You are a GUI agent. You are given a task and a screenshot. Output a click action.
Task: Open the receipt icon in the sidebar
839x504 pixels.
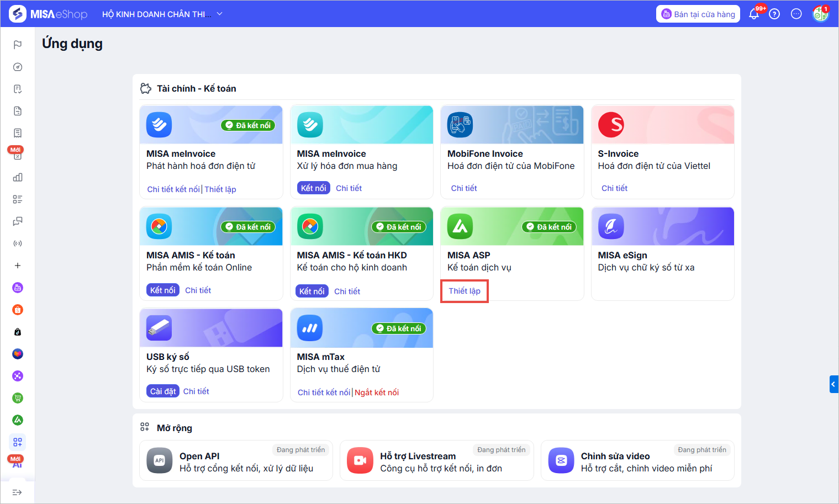pos(18,133)
